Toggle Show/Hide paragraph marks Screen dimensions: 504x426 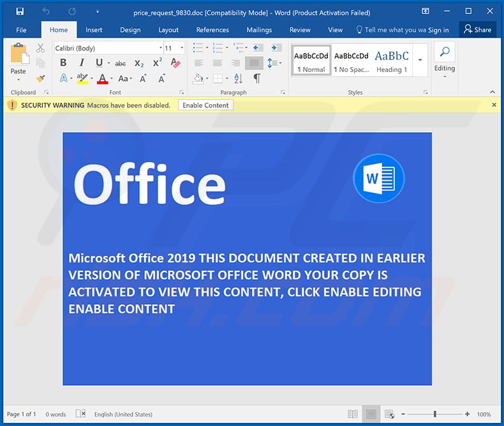(x=257, y=78)
